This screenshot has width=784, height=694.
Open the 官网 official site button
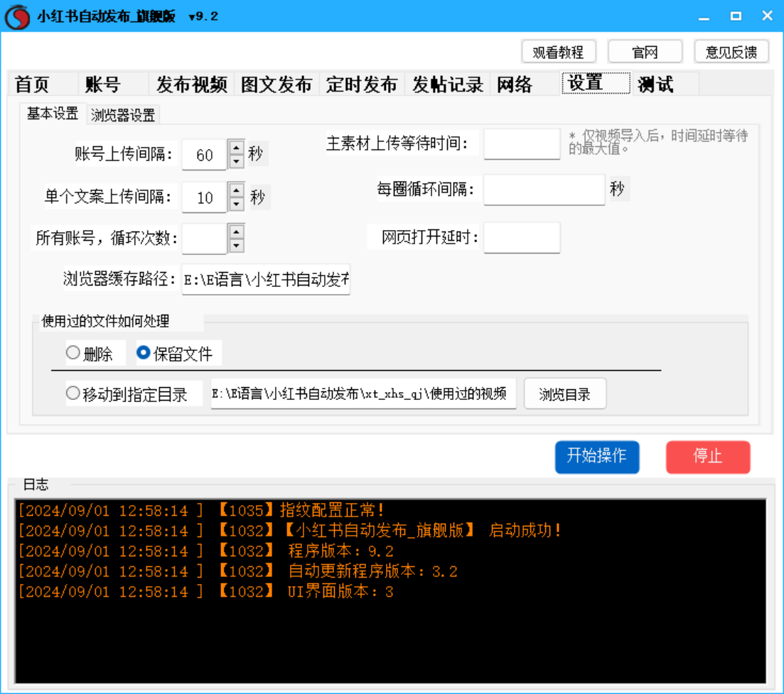point(645,52)
